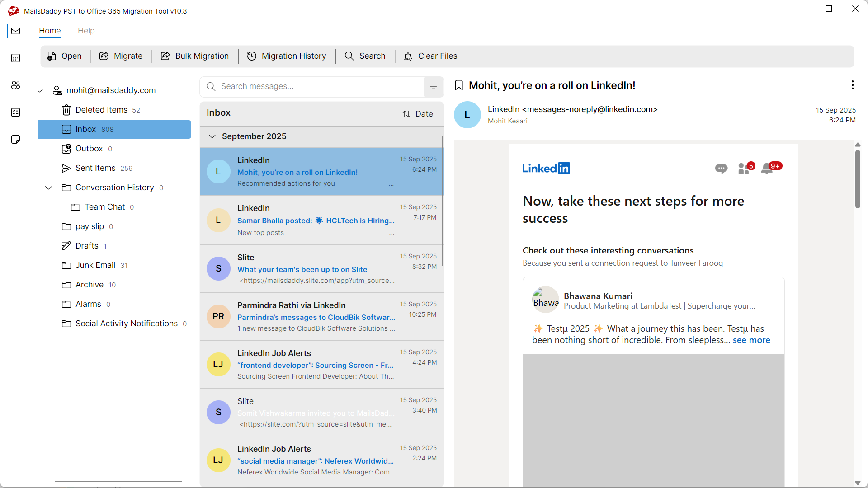The image size is (868, 488).
Task: Select the Sent Items folder
Action: [114, 168]
